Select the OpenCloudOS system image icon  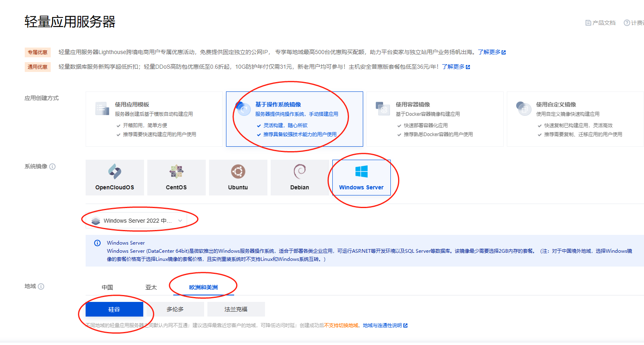coord(115,172)
